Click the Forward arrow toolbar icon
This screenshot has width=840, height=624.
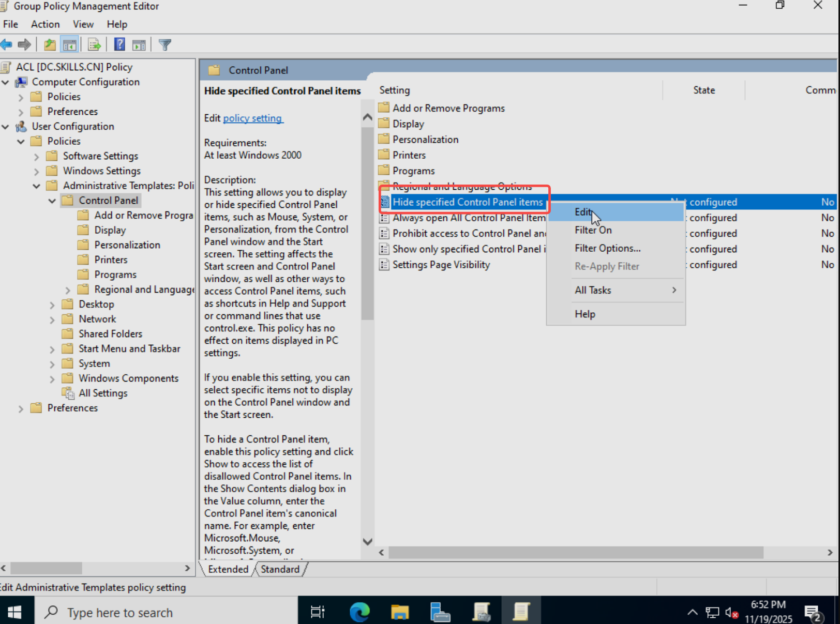point(24,44)
